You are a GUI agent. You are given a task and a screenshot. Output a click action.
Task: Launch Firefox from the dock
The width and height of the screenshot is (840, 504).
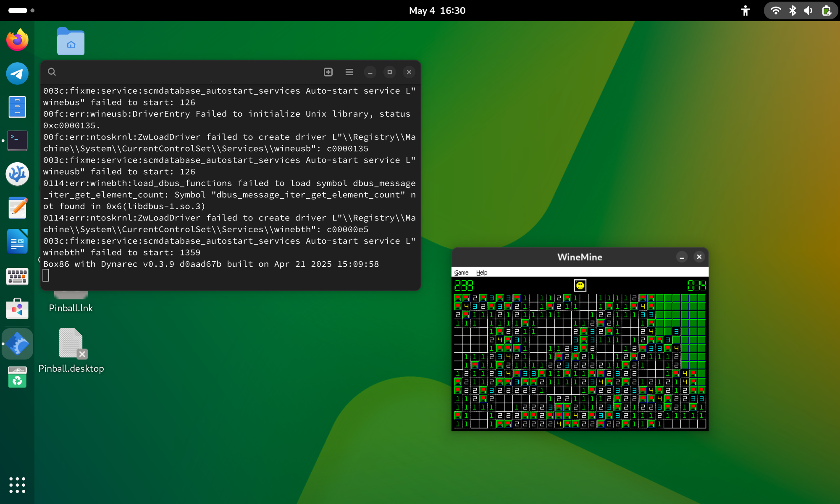(17, 40)
